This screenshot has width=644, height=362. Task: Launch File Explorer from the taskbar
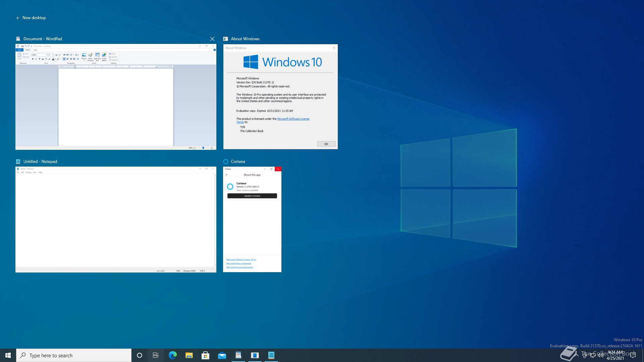coord(189,355)
